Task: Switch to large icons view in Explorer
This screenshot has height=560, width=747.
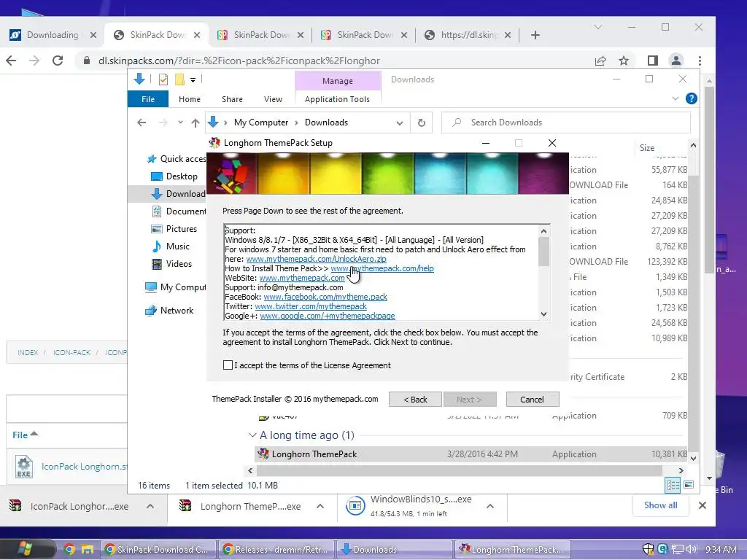Action: pyautogui.click(x=689, y=485)
